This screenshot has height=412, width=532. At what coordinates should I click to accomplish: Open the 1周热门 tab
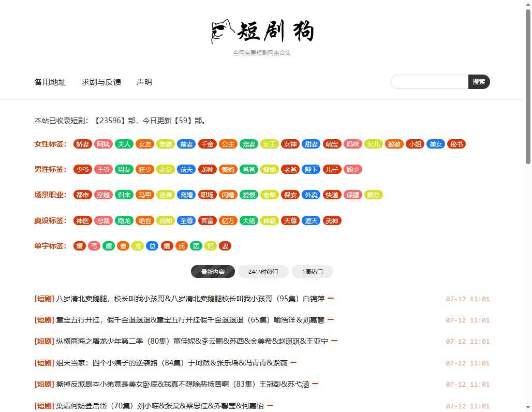(x=313, y=271)
